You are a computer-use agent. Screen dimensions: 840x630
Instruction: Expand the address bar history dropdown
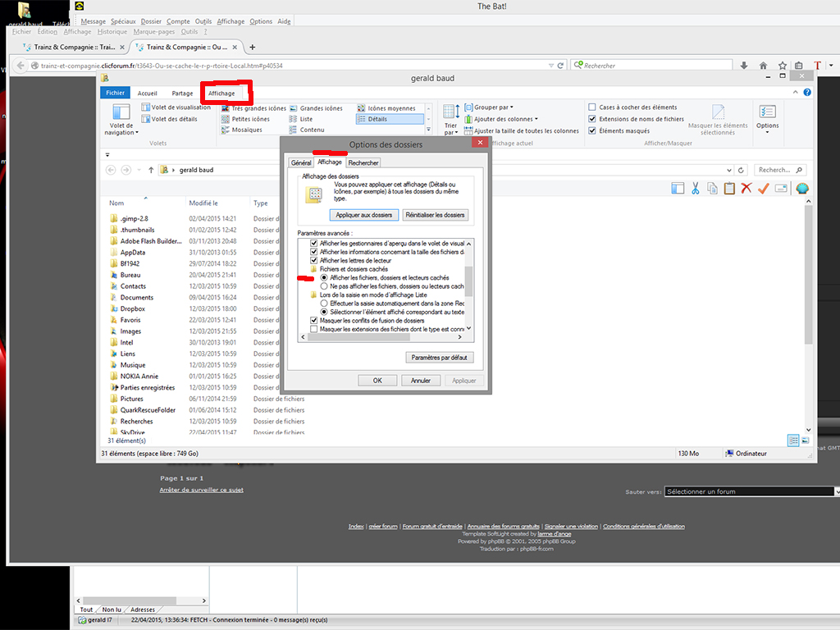[x=729, y=170]
